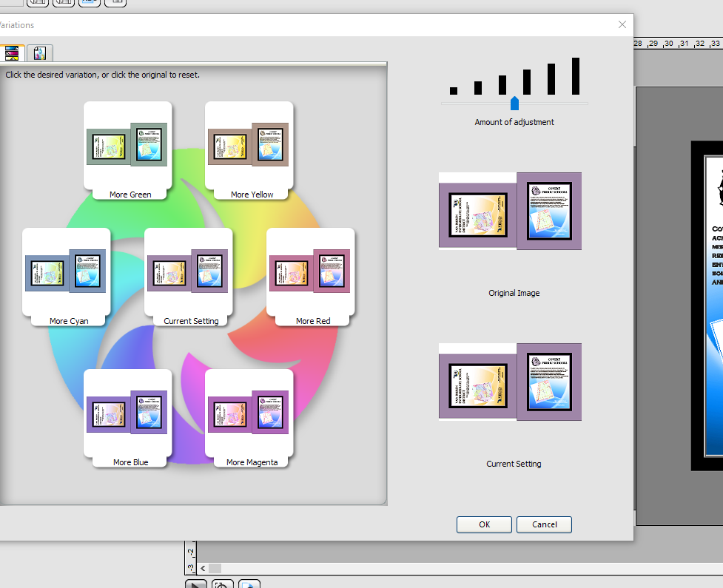Choose the More Magenta variation
This screenshot has height=588, width=723.
[249, 417]
